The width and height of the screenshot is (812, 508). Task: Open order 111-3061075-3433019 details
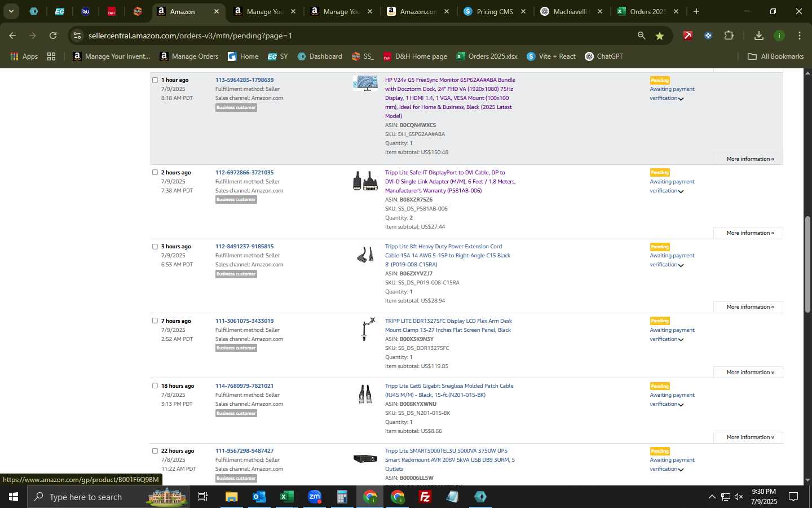coord(244,321)
